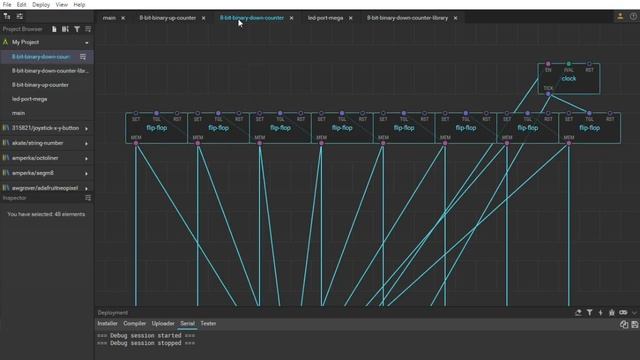Open the Edit menu
The width and height of the screenshot is (640, 360).
tap(21, 4)
